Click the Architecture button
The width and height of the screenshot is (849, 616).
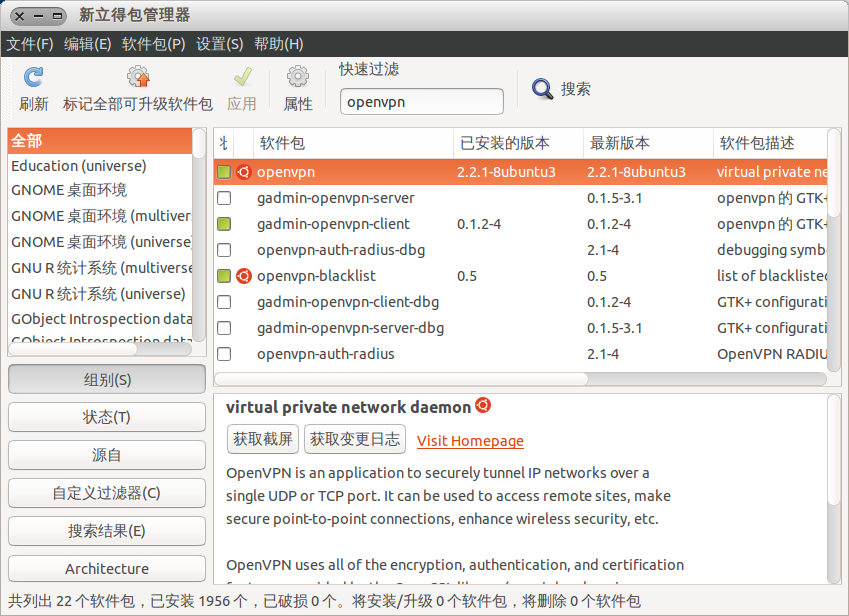[x=107, y=569]
